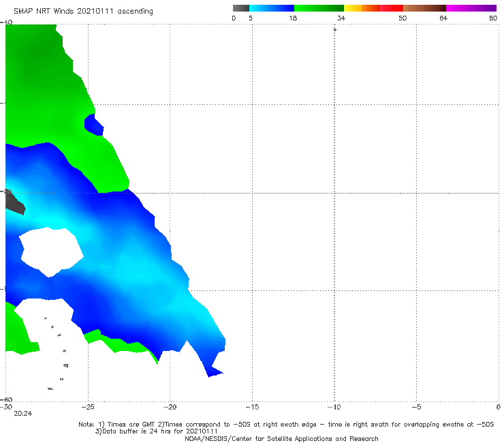
Task: Click the title 'SMAP NRT Winds 20210111 ascending'
Action: [x=83, y=12]
